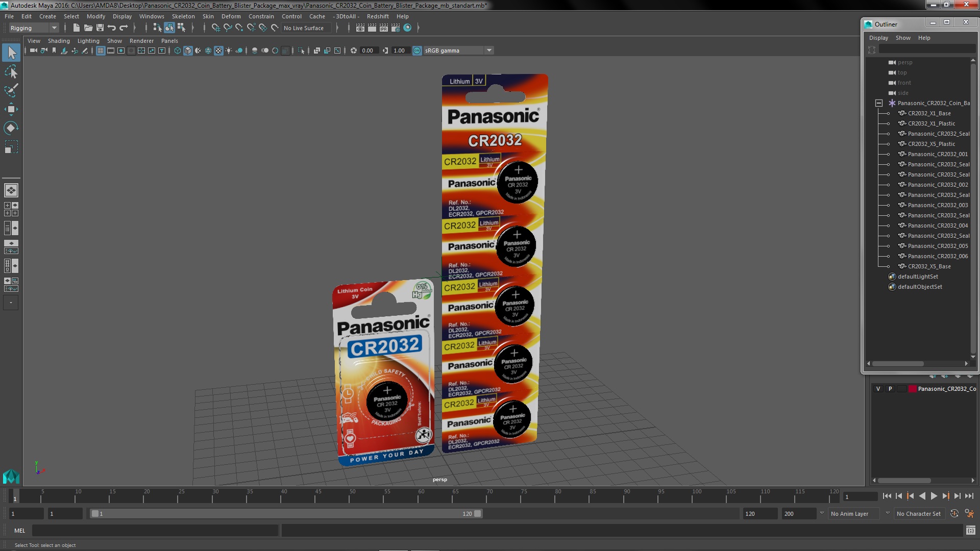Viewport: 980px width, 551px height.
Task: Select Panasonic_CR2032_003 in the Outliner
Action: pos(938,205)
